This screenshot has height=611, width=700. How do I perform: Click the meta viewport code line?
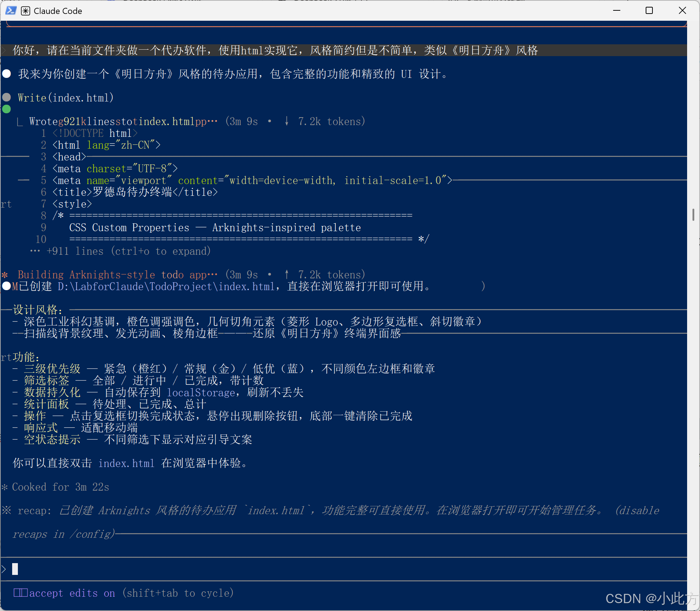point(252,180)
